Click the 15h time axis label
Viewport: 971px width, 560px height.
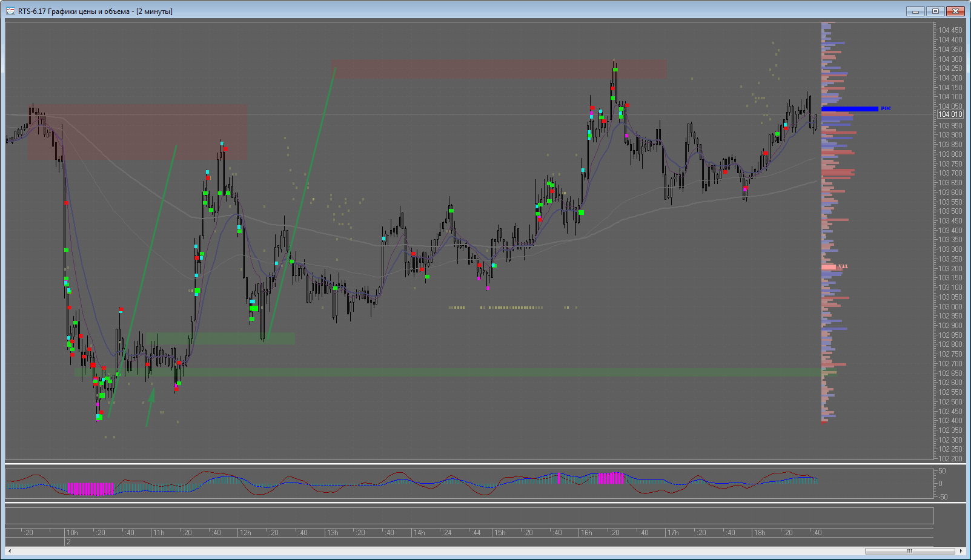coord(500,533)
